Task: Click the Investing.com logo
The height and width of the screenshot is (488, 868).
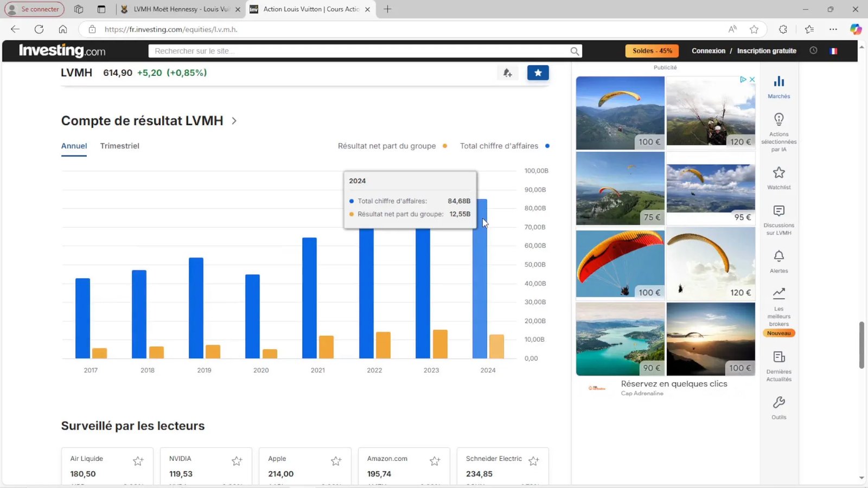Action: 62,51
